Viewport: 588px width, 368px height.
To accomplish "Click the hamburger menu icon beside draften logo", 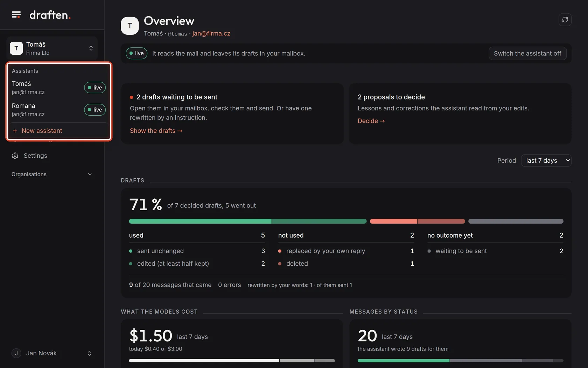I will point(16,15).
